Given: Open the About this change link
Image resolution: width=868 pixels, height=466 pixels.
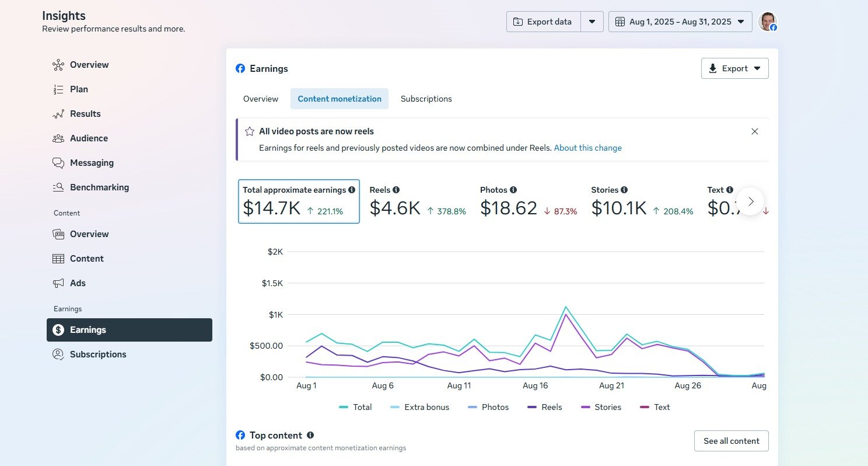Looking at the screenshot, I should [587, 148].
